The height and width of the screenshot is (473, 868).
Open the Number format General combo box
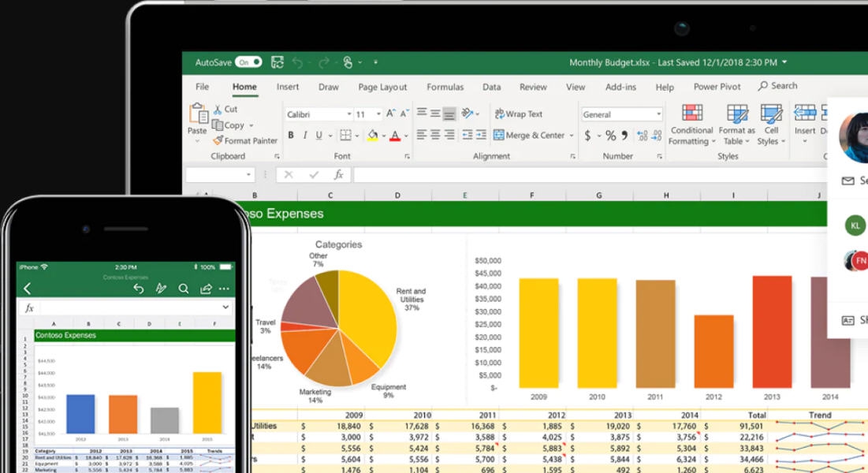(x=621, y=114)
